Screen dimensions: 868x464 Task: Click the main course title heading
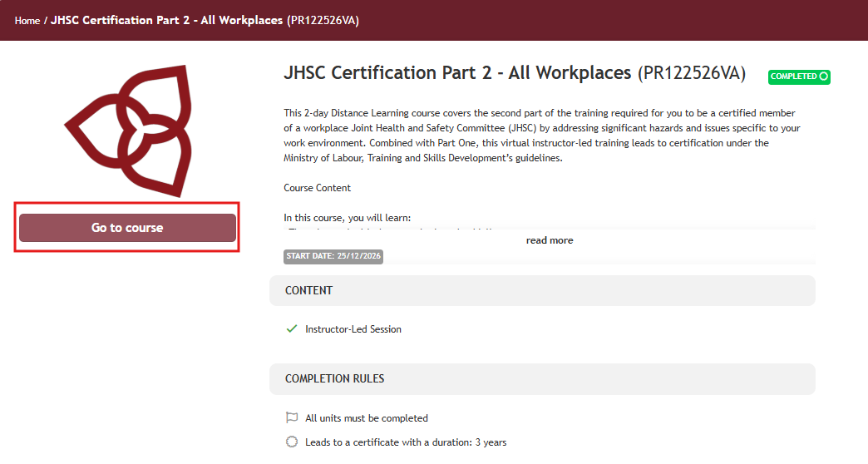(515, 73)
